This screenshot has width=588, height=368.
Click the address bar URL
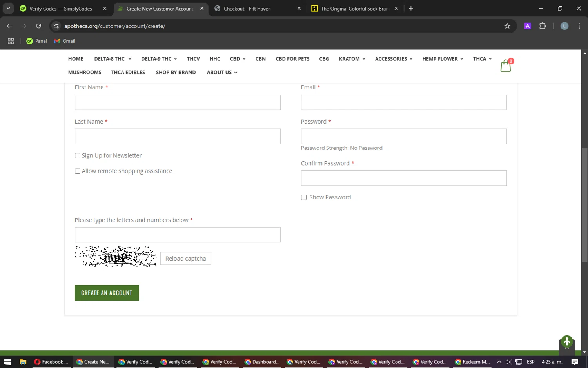pyautogui.click(x=115, y=26)
